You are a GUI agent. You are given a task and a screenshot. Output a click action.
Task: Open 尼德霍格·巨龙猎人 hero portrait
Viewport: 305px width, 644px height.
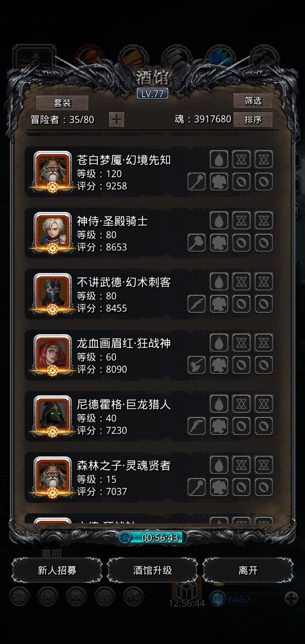tap(53, 415)
